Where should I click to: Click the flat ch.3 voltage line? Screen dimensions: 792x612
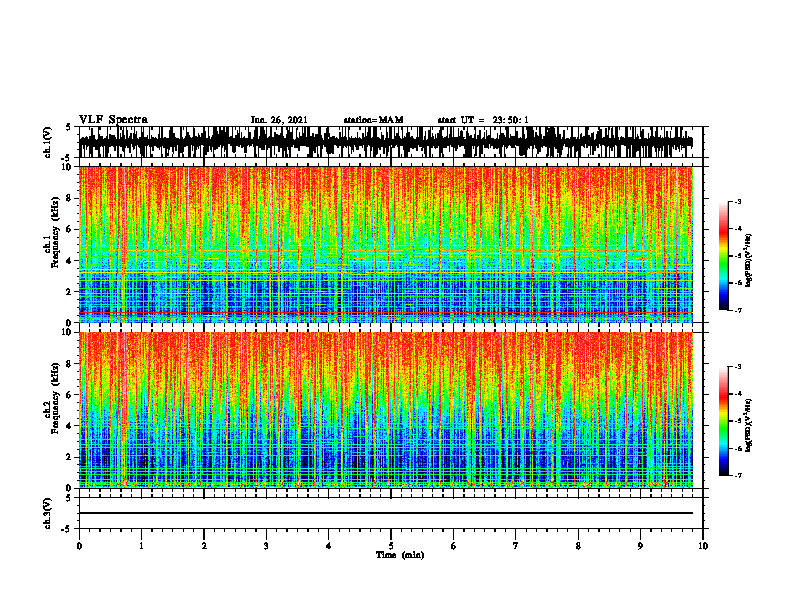tap(386, 513)
